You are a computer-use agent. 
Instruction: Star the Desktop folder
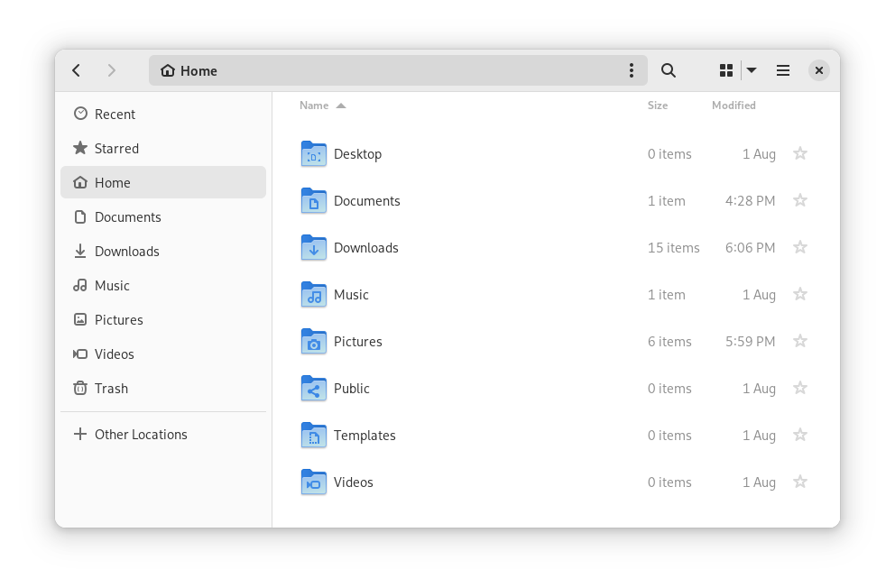click(x=799, y=154)
